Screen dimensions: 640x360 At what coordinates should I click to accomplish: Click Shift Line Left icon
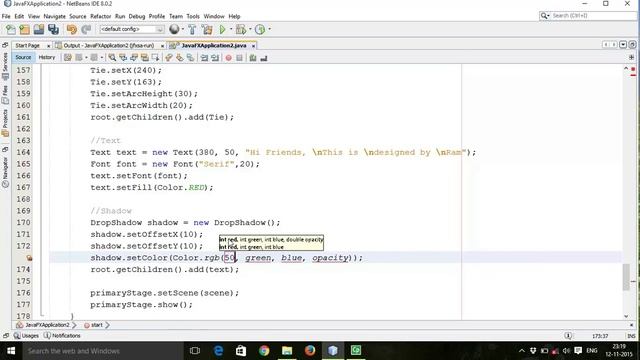(x=204, y=58)
